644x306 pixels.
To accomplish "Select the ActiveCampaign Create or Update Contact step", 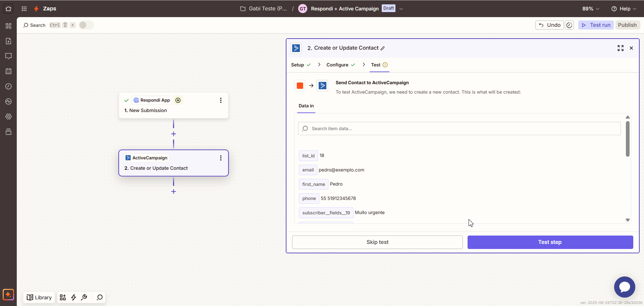I will 173,163.
